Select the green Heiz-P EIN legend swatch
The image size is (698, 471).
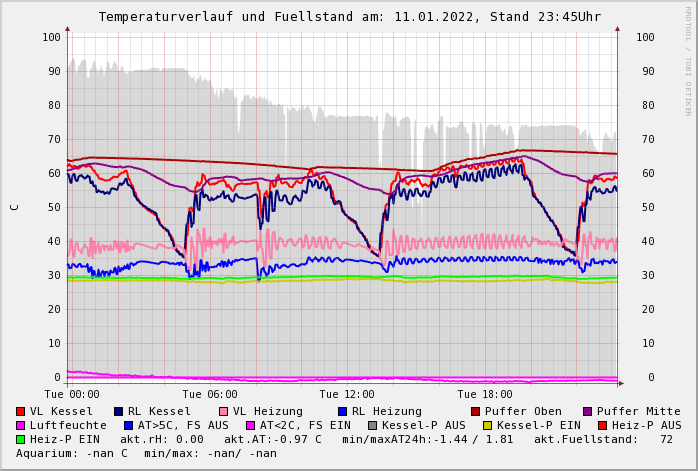point(21,439)
